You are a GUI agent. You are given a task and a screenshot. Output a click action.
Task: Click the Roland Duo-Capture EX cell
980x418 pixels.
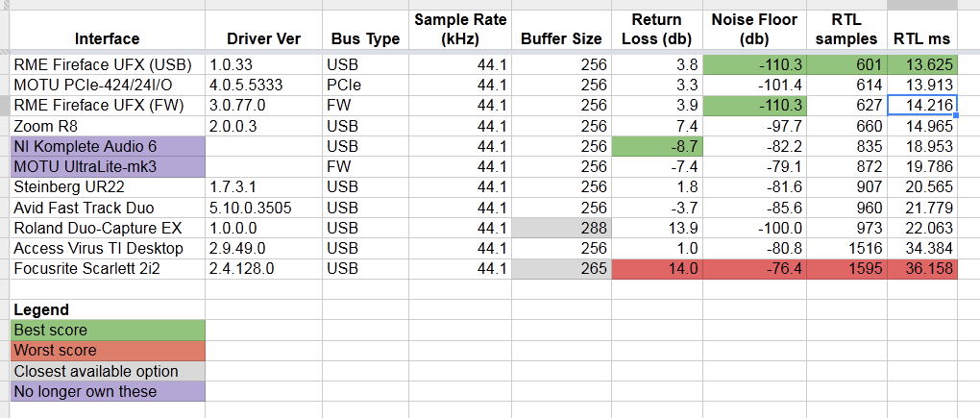[108, 228]
